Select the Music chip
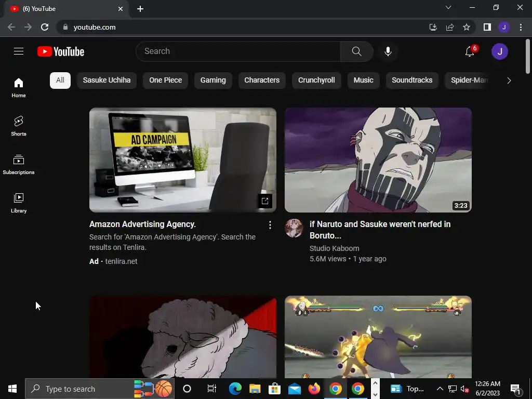The image size is (532, 399). [x=363, y=81]
